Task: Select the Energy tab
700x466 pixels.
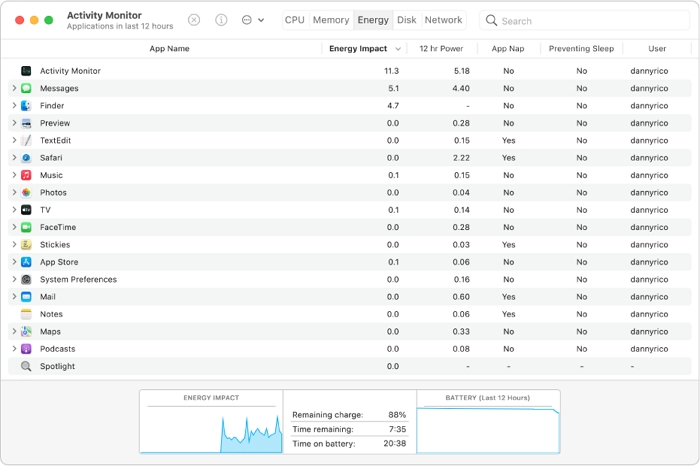Action: pos(373,20)
